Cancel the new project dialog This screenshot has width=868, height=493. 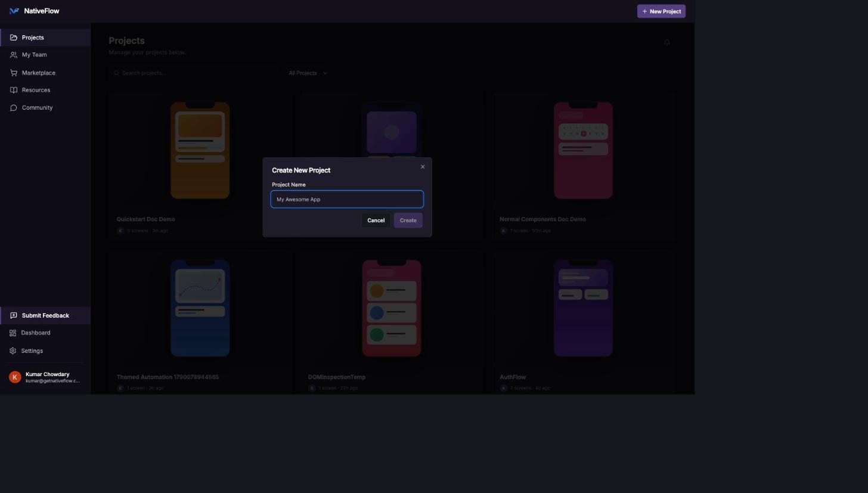[x=376, y=221]
